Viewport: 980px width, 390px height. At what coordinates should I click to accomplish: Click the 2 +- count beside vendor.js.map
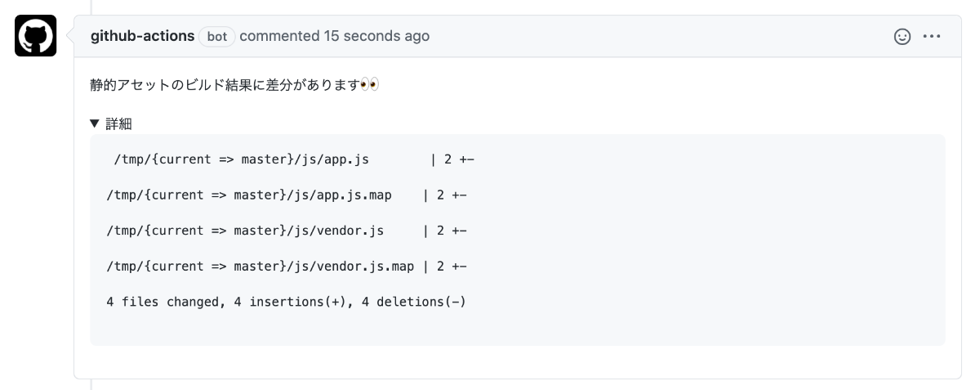(452, 267)
